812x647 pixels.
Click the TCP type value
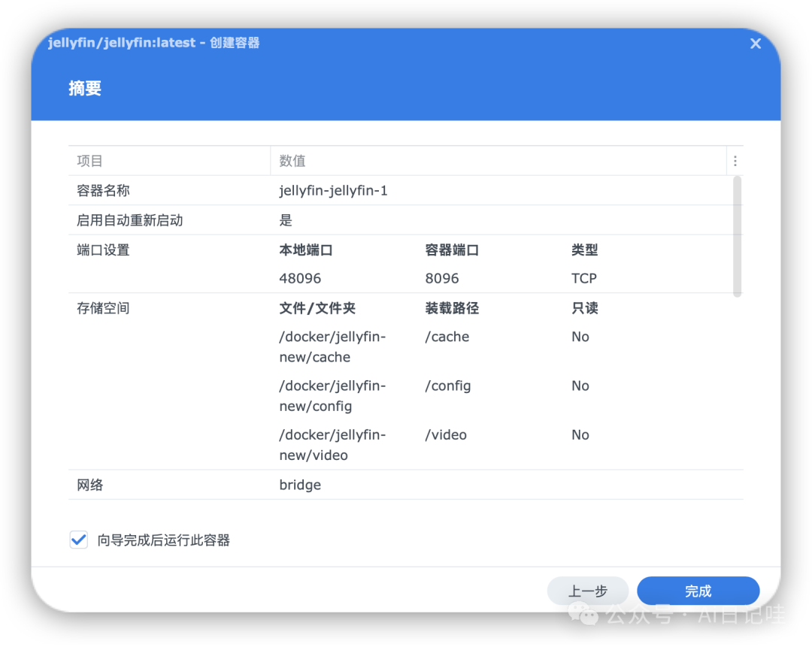(583, 279)
